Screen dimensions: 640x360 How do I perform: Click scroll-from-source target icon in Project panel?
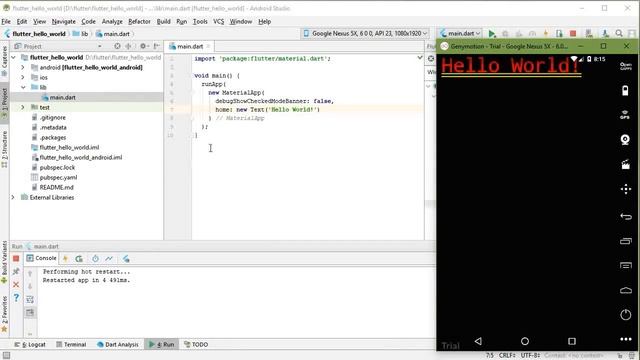117,46
